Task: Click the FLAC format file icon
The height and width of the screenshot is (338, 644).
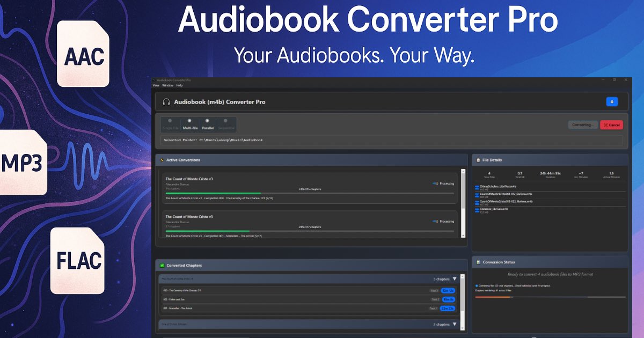Action: (x=77, y=261)
